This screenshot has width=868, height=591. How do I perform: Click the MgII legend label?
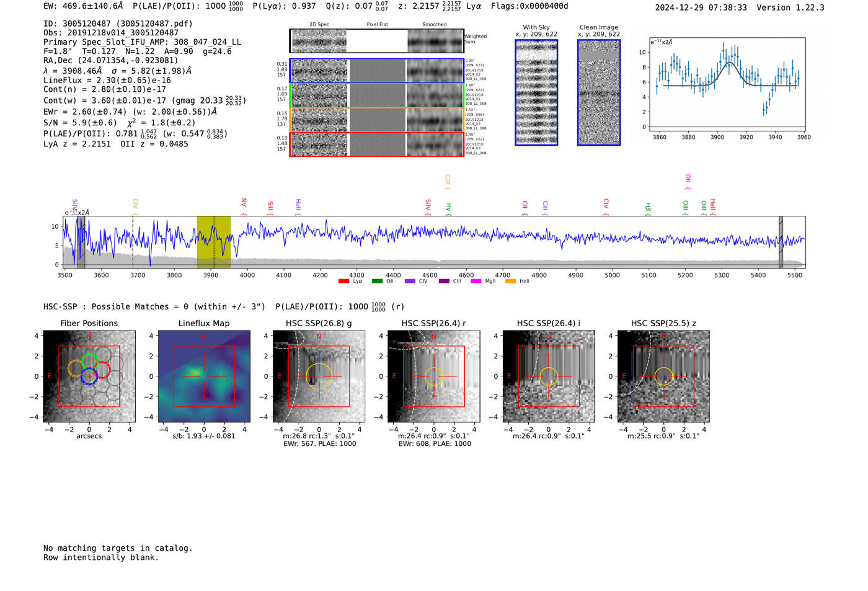pyautogui.click(x=490, y=282)
